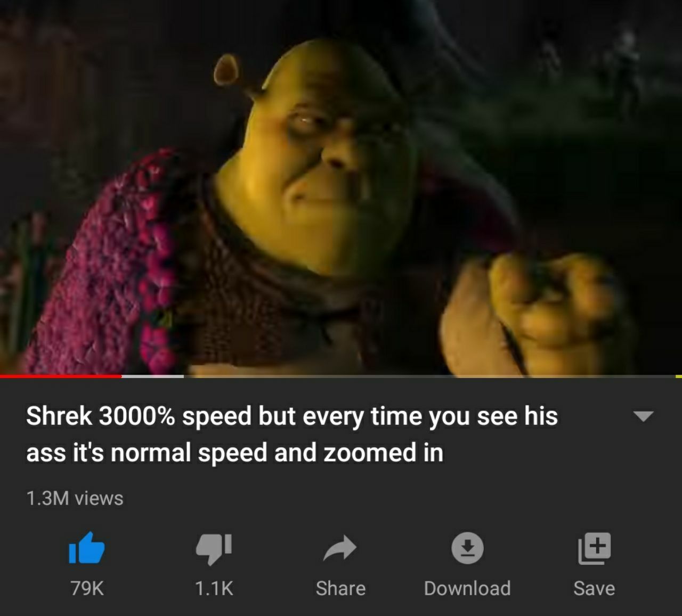Tap the Download circle arrow icon
The width and height of the screenshot is (682, 616).
click(x=467, y=548)
